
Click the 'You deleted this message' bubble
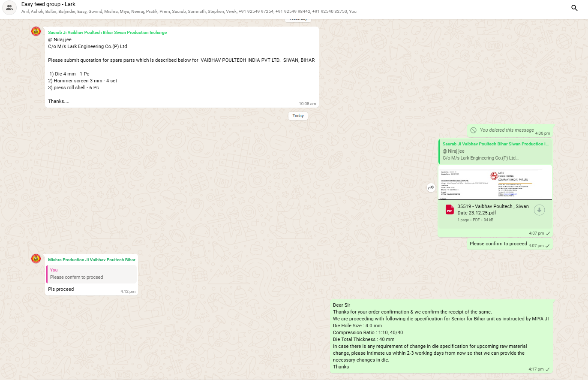[x=507, y=130]
